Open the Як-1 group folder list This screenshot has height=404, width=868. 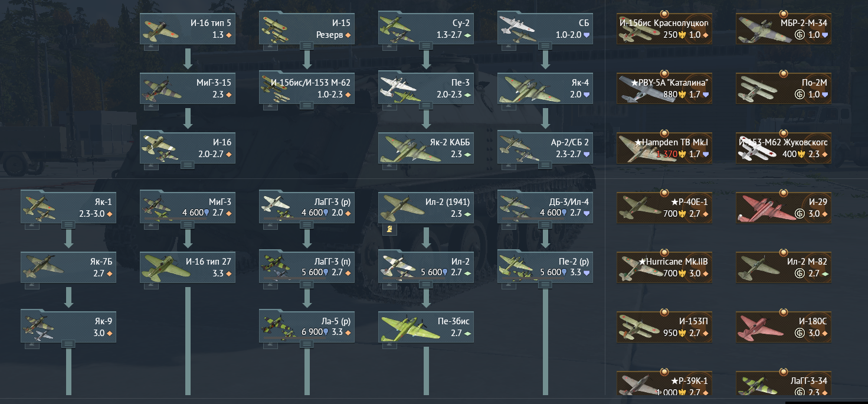(68, 224)
